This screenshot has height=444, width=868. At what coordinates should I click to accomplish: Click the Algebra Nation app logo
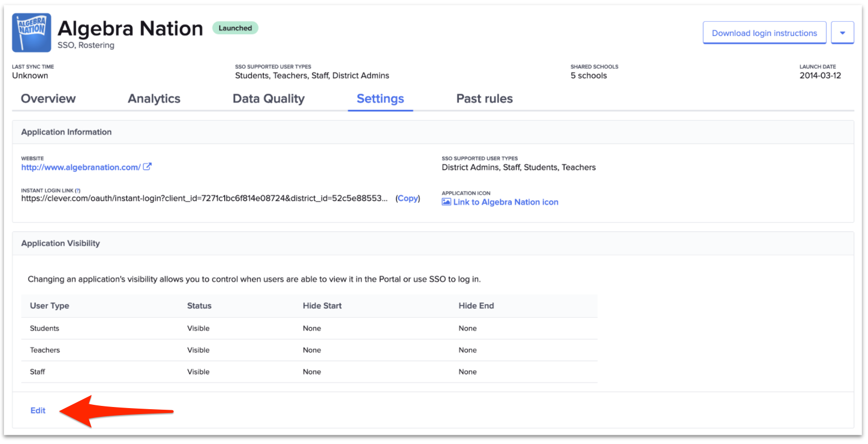(32, 33)
